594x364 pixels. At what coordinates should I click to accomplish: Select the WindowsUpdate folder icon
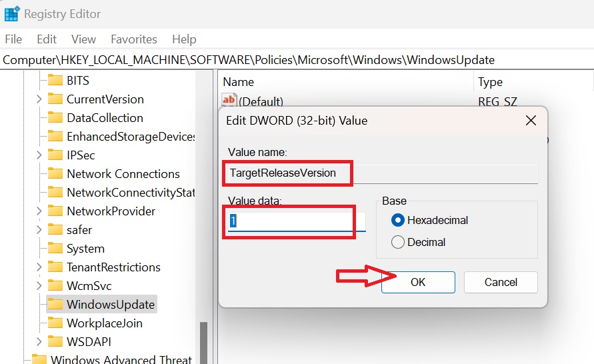(x=55, y=304)
